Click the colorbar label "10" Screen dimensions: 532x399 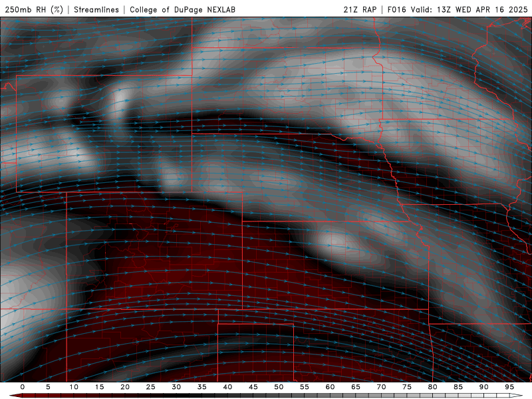(x=74, y=387)
